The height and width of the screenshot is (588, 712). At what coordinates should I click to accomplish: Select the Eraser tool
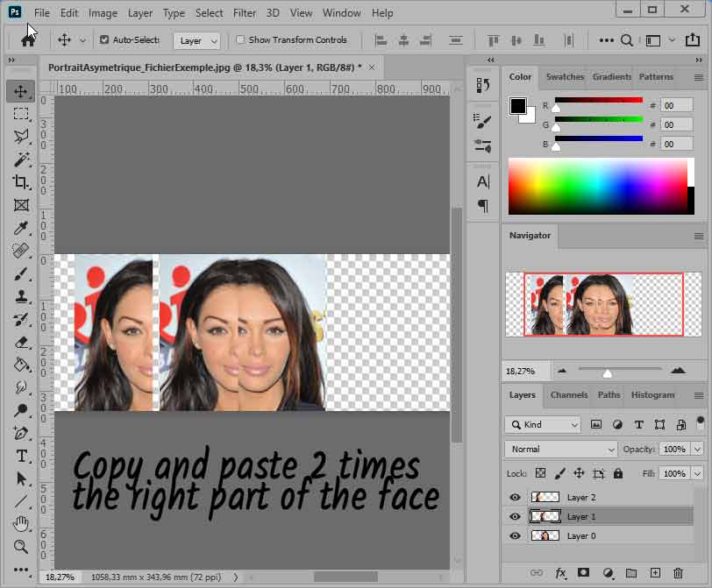tap(21, 342)
